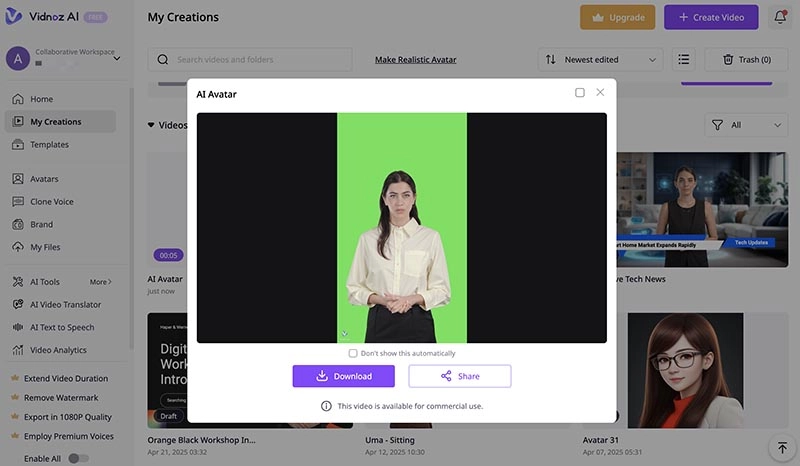Click the list view icon
Screen dimensions: 800x466
pyautogui.click(x=683, y=60)
